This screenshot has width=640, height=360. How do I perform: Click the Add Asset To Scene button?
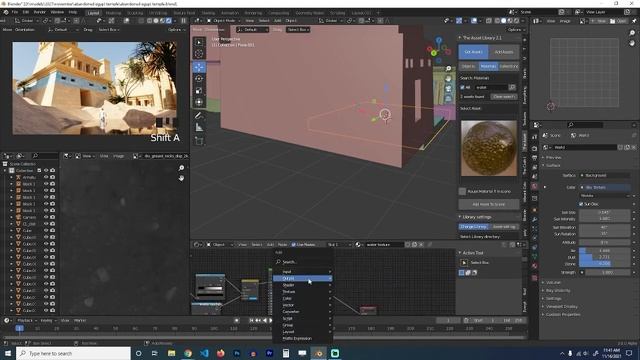(x=489, y=204)
